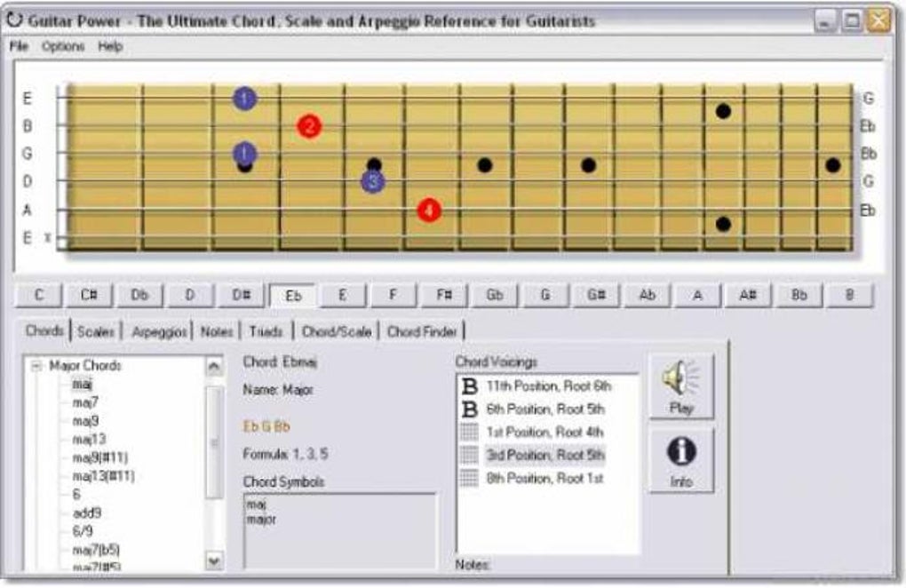Switch to the Notes tab
Viewport: 906px width, 588px height.
pos(216,331)
